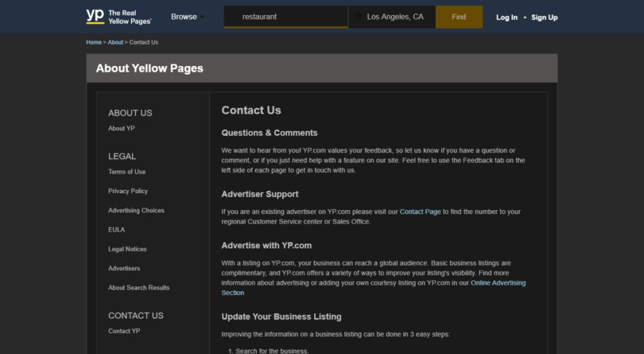
Task: Click the restaurant search input field
Action: (x=286, y=17)
